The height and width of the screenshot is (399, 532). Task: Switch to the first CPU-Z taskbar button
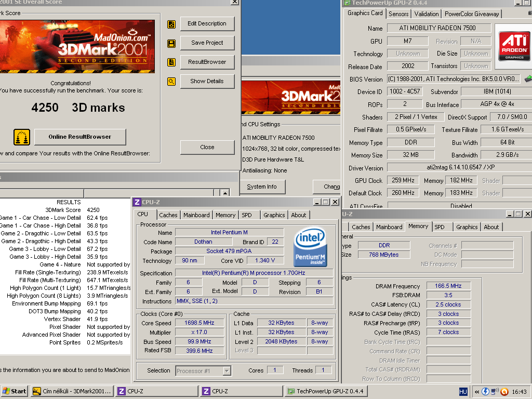[x=157, y=391]
